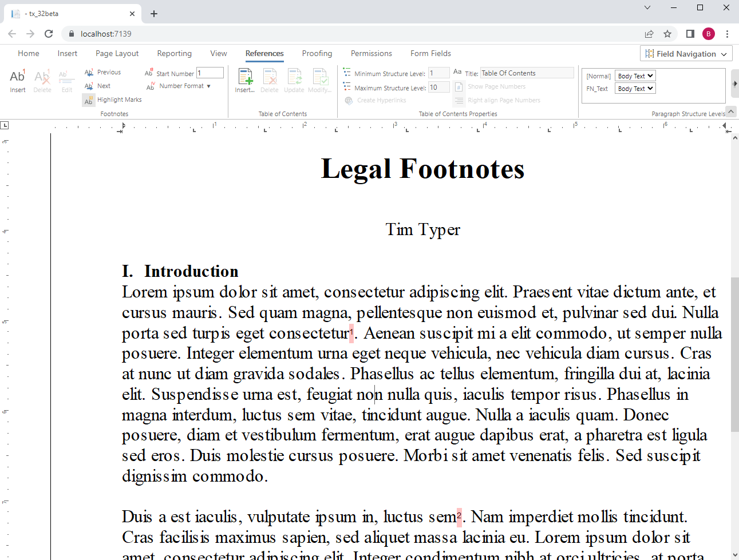
Task: Open the Home ribbon tab
Action: coord(29,53)
